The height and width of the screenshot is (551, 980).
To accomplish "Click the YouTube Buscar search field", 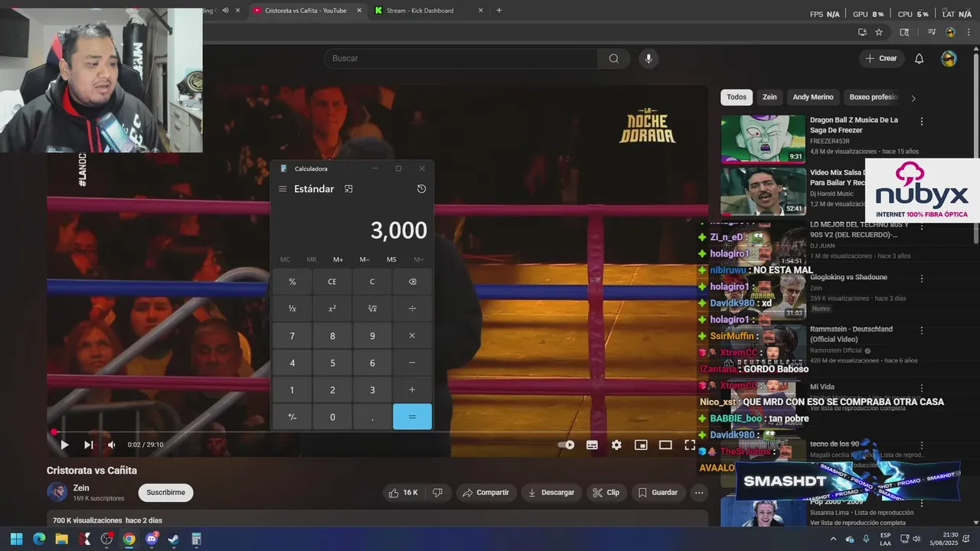I will pos(462,58).
